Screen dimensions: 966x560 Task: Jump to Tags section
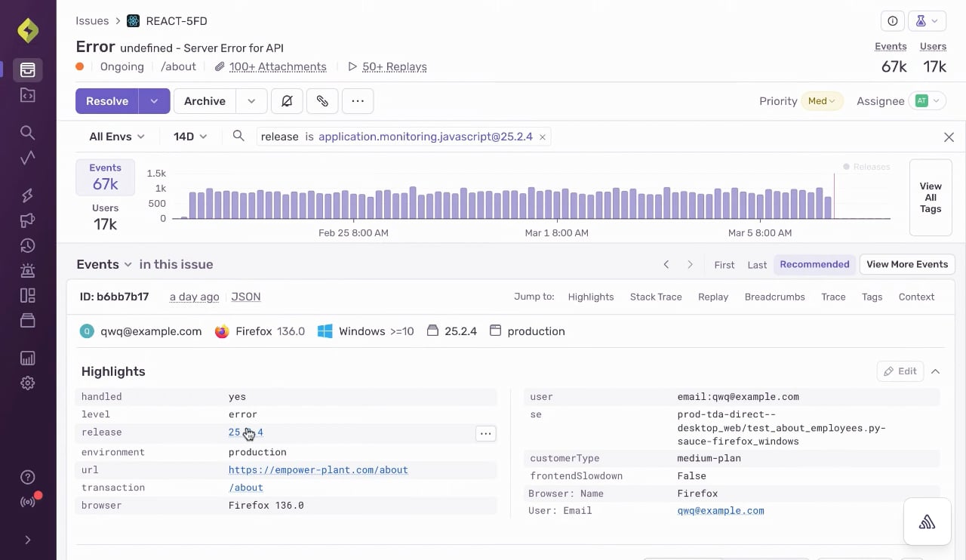(872, 297)
